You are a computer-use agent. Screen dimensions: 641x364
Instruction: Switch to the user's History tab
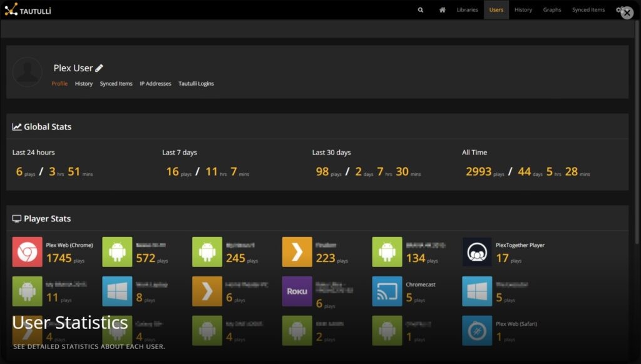84,83
